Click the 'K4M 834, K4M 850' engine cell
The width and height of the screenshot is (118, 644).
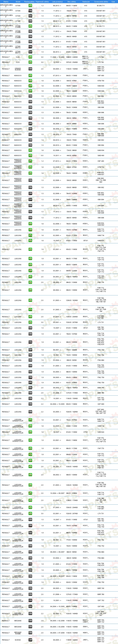click(x=101, y=224)
